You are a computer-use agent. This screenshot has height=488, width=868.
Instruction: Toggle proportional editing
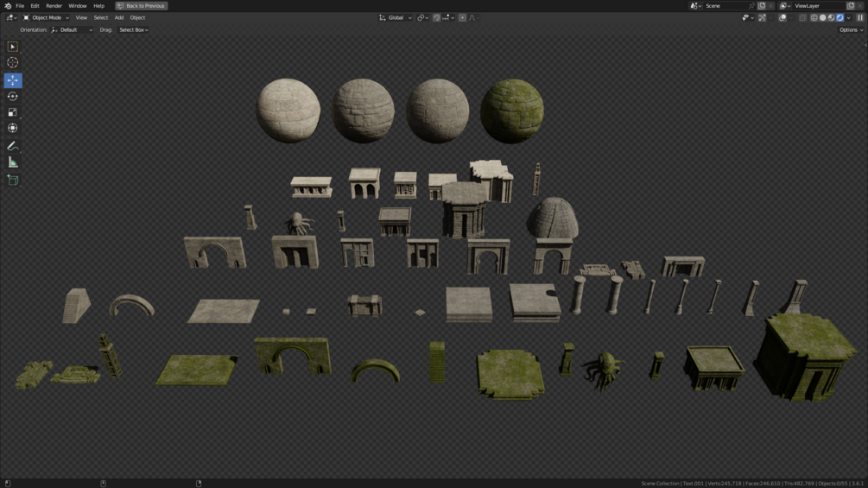(462, 17)
